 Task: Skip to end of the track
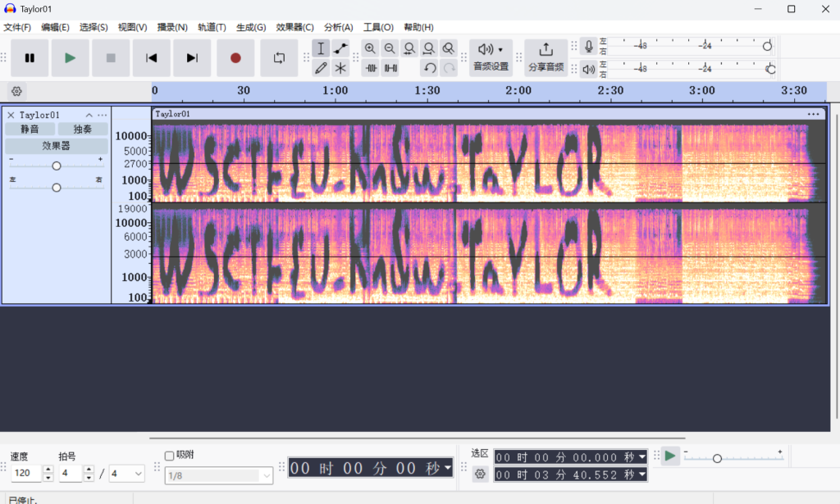pos(192,58)
